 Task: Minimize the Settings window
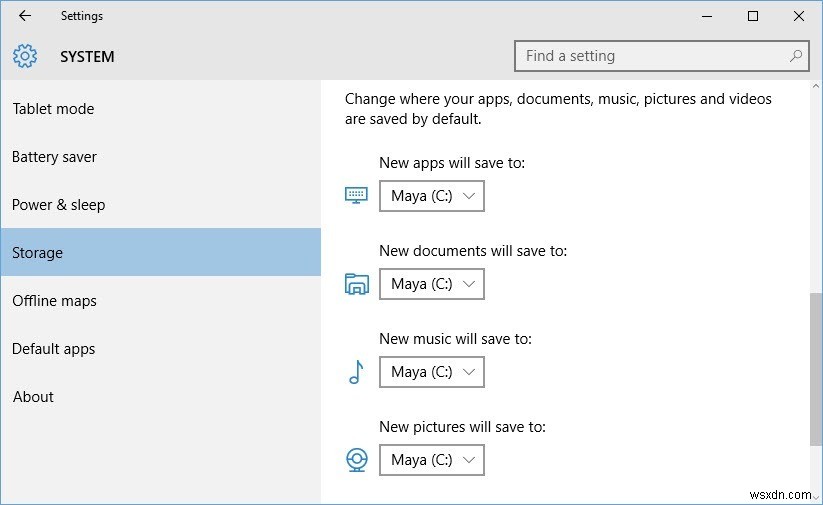[x=707, y=16]
